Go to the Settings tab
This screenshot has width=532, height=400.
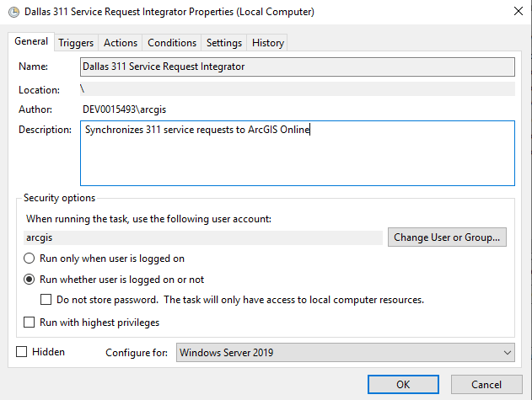pos(223,43)
